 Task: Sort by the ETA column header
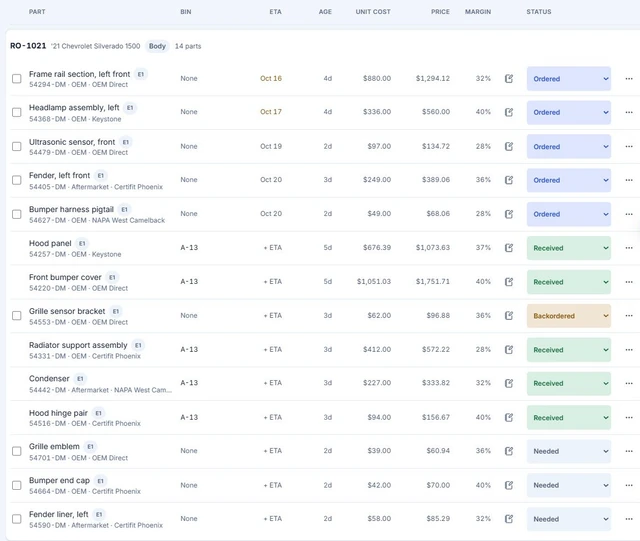pyautogui.click(x=276, y=12)
